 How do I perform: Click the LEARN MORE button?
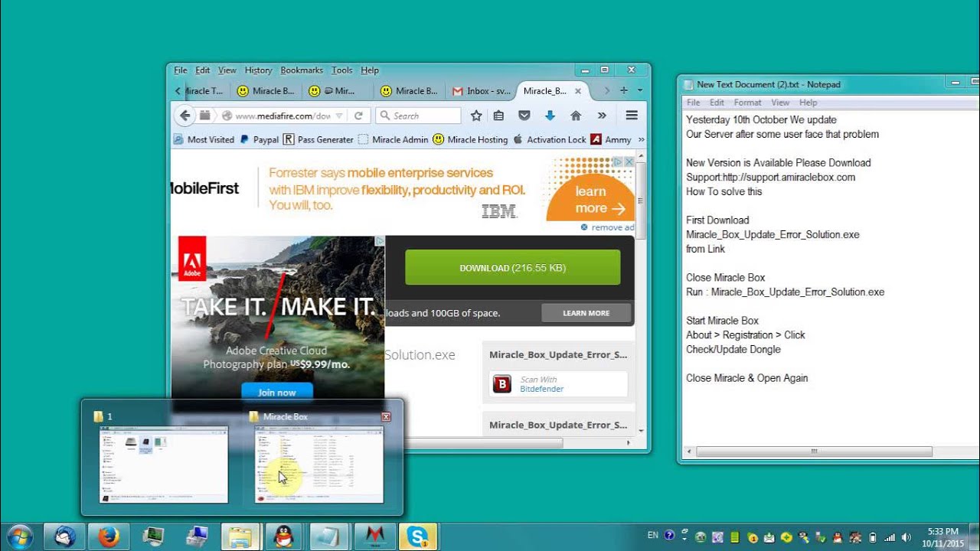(586, 313)
